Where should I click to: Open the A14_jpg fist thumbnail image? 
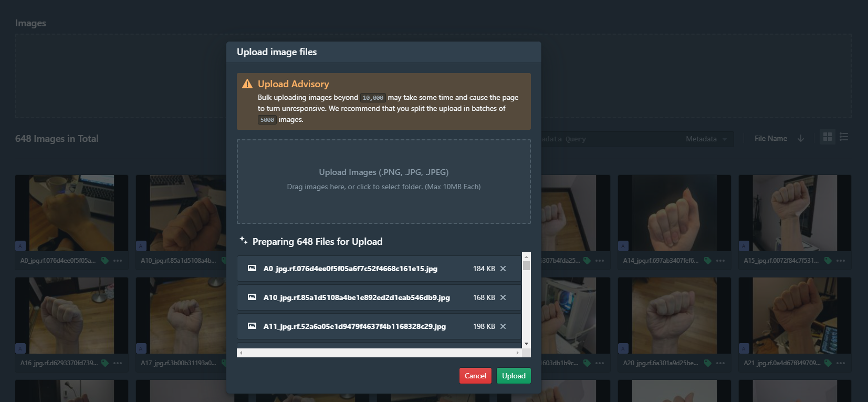click(x=674, y=213)
